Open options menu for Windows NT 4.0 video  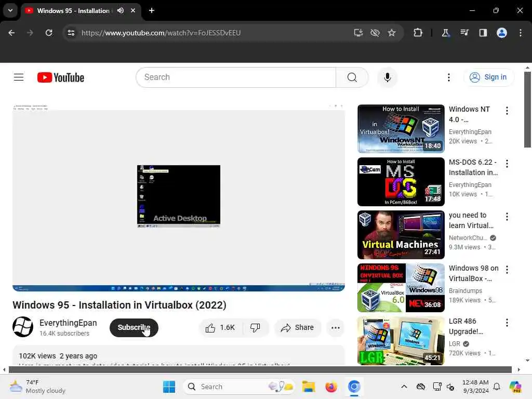507,111
